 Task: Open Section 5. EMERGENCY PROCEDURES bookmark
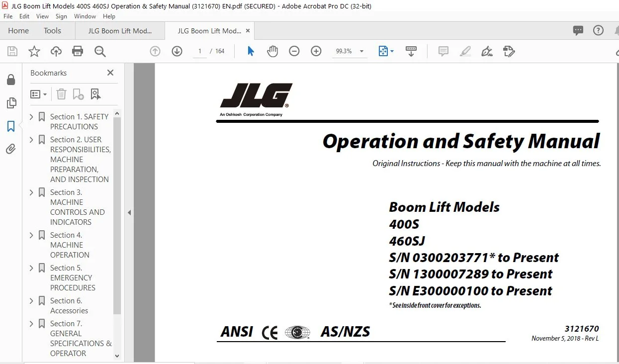coord(73,277)
